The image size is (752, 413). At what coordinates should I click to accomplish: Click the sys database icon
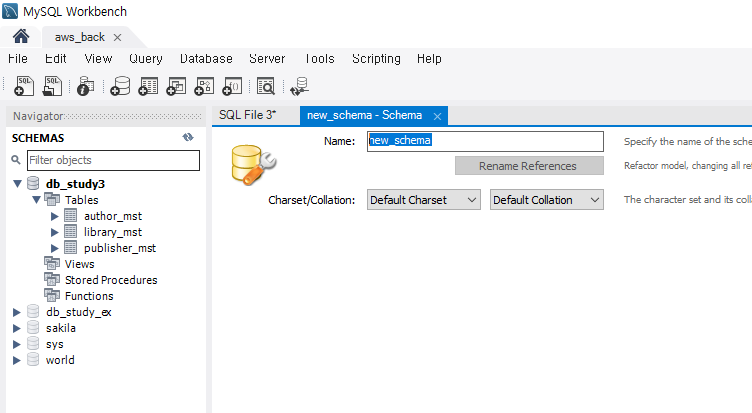tap(33, 343)
